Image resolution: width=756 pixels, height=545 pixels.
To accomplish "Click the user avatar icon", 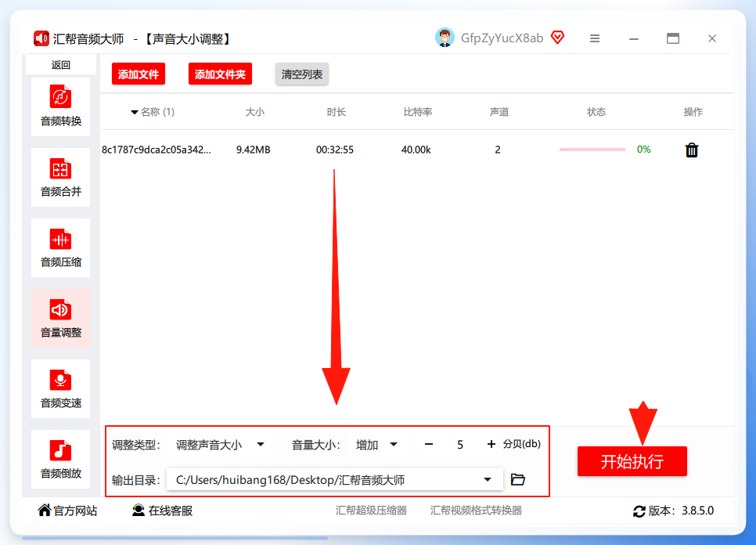I will [x=445, y=38].
